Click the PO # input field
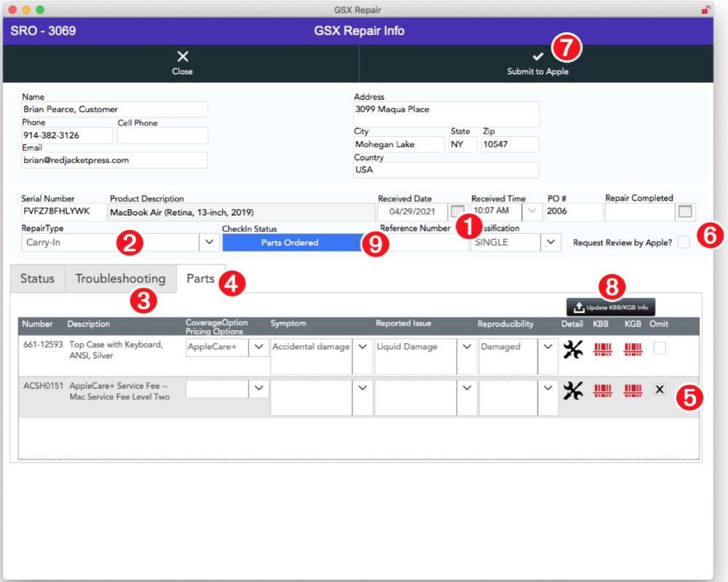The width and height of the screenshot is (728, 582). coord(573,212)
